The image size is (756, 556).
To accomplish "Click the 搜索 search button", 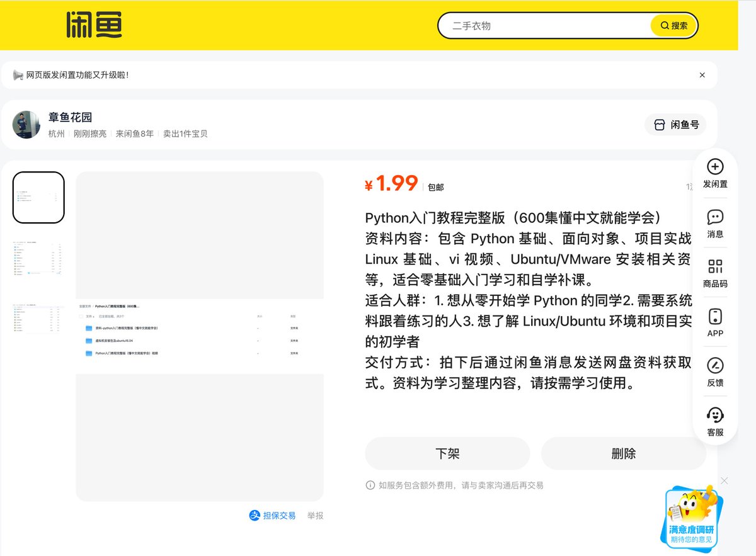I will [673, 26].
